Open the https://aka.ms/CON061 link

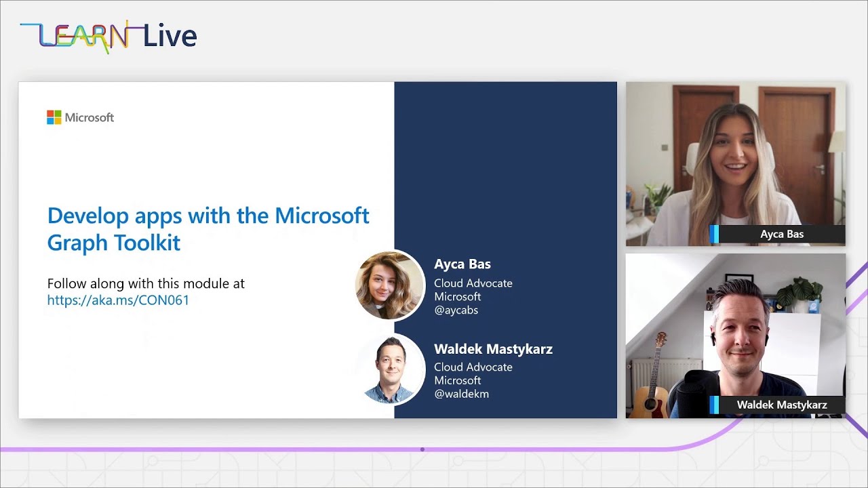(118, 300)
